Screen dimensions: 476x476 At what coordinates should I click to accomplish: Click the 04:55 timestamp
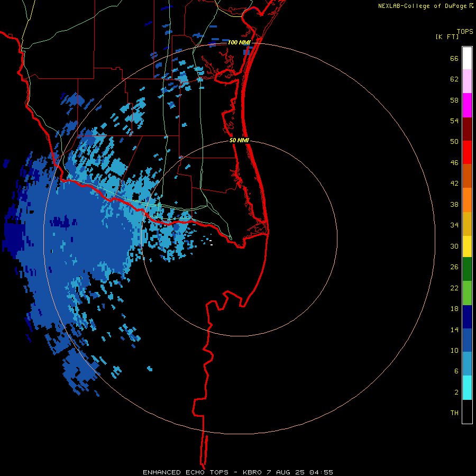pyautogui.click(x=321, y=472)
